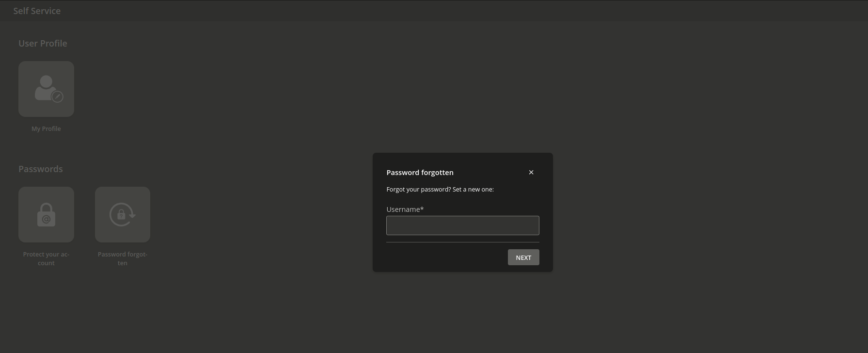
Task: Click the Password forgotten label under the tile
Action: pyautogui.click(x=123, y=258)
